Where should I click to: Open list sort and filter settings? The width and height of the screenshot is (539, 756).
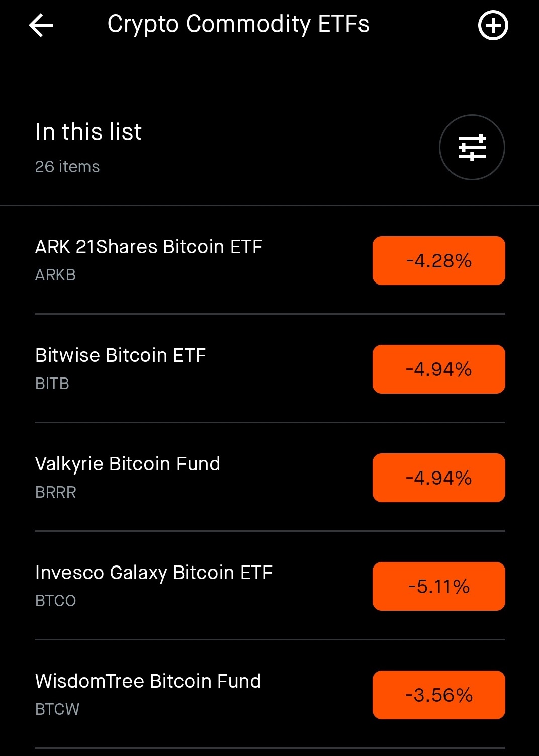pos(472,147)
